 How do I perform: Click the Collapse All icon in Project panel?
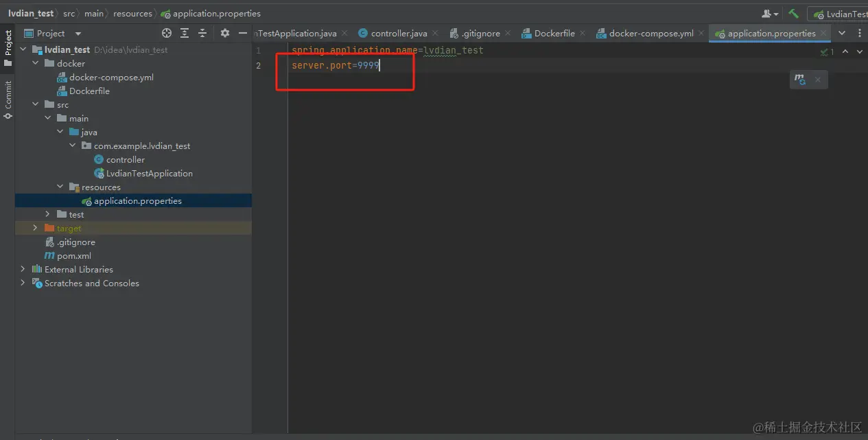202,33
